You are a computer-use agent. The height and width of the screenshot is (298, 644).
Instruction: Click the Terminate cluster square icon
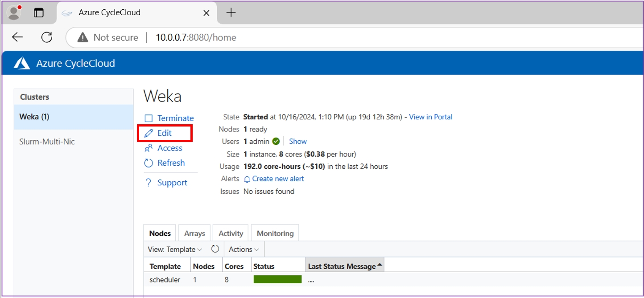coord(149,118)
